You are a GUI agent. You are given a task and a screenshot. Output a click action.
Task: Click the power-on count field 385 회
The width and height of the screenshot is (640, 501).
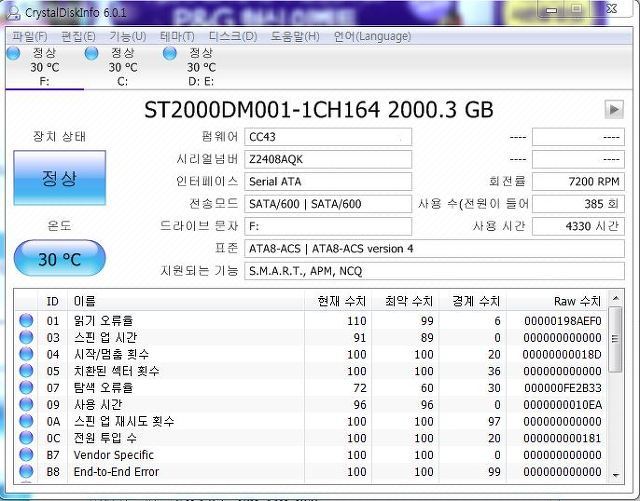coord(578,204)
